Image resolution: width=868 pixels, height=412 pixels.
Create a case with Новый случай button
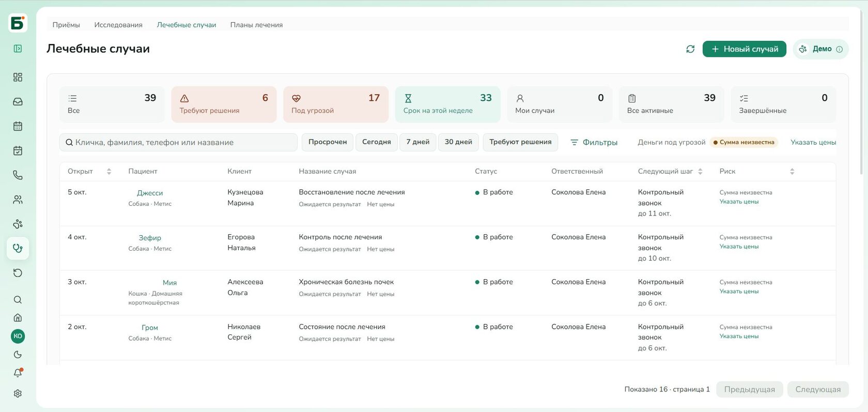tap(745, 49)
